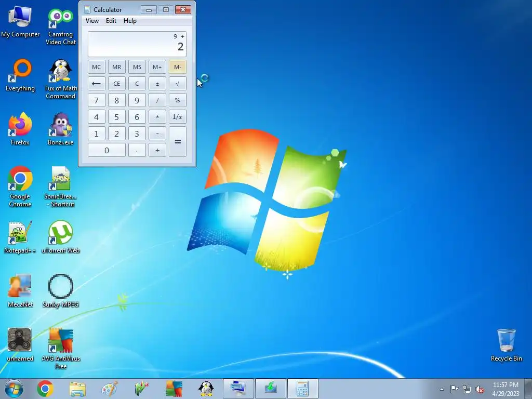Screen dimensions: 532x399
Task: Switch to the Calculator taskbar button
Action: tap(303, 389)
